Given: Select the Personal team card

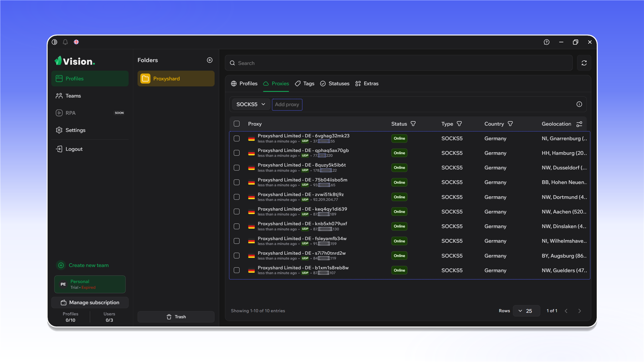Looking at the screenshot, I should pyautogui.click(x=90, y=284).
